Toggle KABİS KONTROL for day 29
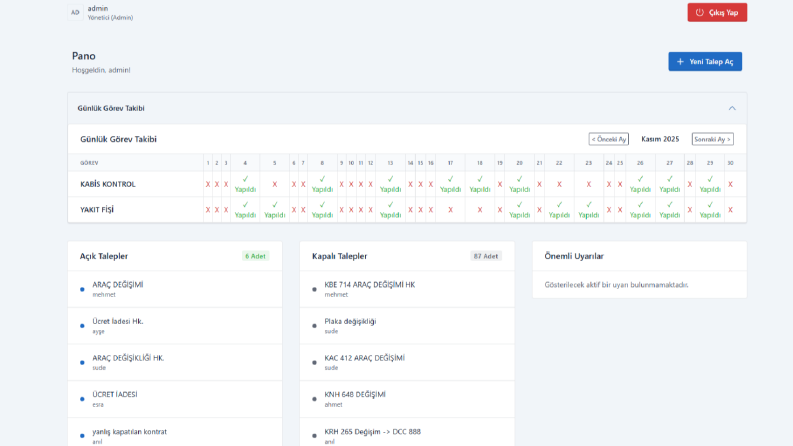Viewport: 793px width, 446px height. pyautogui.click(x=710, y=184)
